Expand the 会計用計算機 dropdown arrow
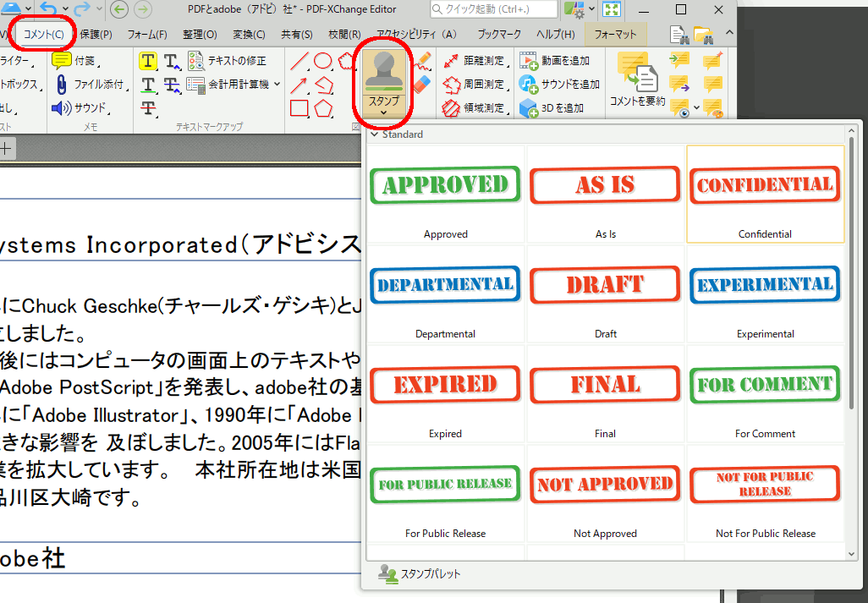 click(x=277, y=84)
